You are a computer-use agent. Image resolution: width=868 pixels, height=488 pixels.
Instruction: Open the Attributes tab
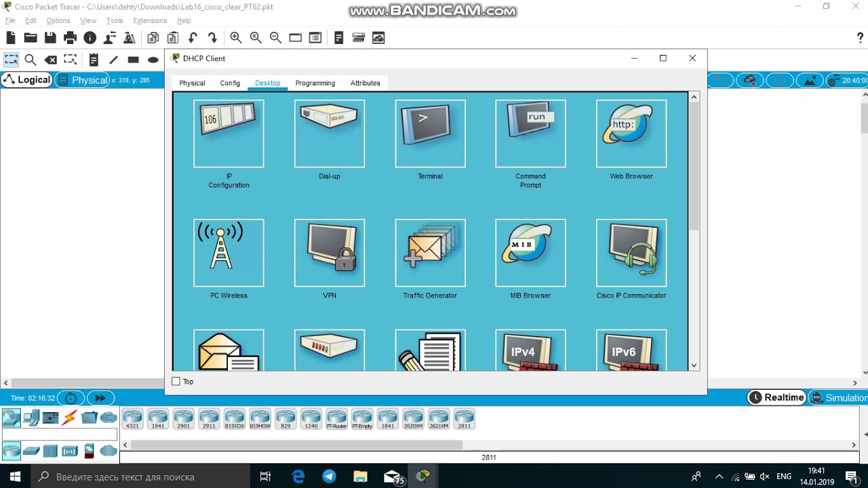pos(366,83)
